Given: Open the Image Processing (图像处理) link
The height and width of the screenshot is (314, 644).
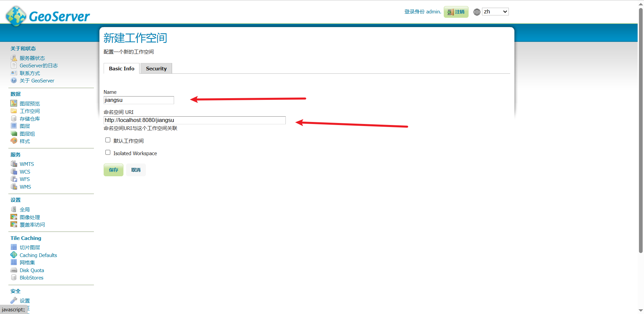Looking at the screenshot, I should [x=30, y=217].
